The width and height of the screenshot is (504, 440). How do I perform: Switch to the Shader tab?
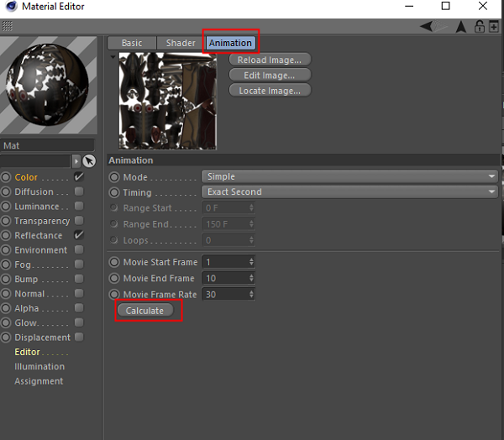point(180,43)
